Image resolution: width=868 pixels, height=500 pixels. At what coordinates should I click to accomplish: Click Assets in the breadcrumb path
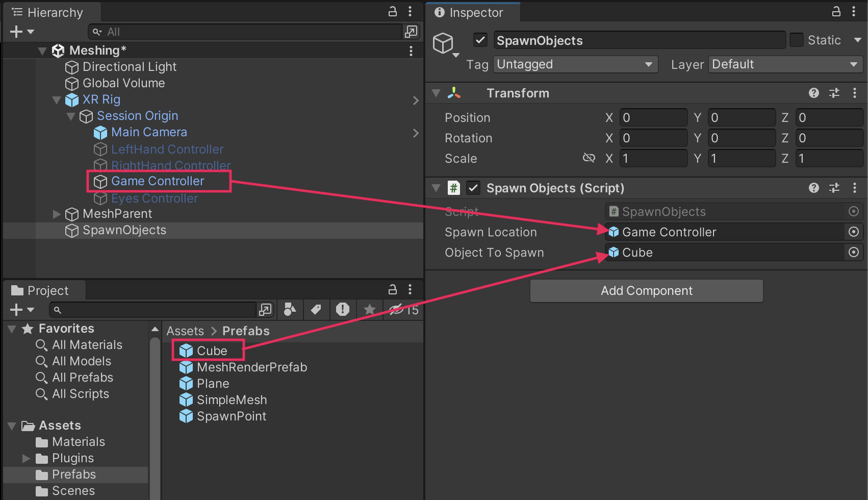pos(185,331)
